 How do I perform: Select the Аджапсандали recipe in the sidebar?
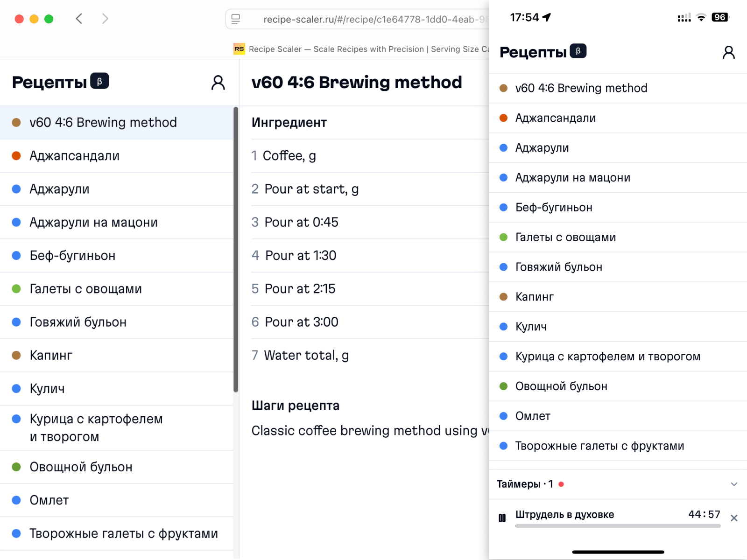coord(75,156)
